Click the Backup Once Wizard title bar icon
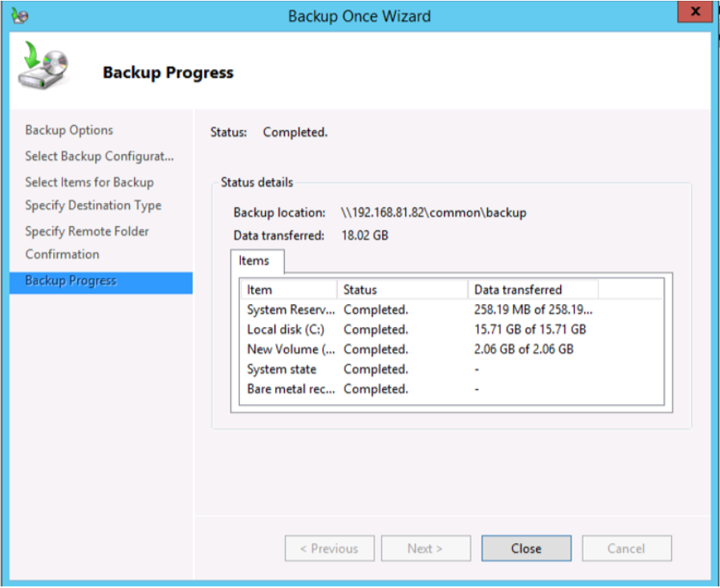The width and height of the screenshot is (720, 588). point(19,15)
